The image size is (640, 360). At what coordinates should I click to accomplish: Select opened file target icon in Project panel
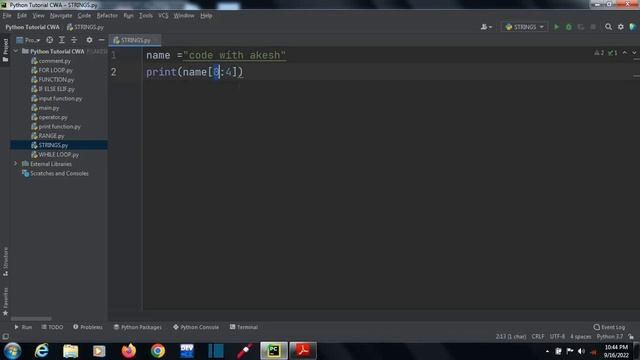(x=49, y=40)
